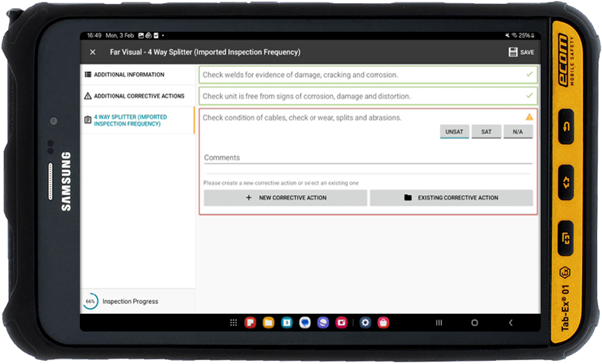Mark cables check as SAT
602x364 pixels.
(486, 132)
